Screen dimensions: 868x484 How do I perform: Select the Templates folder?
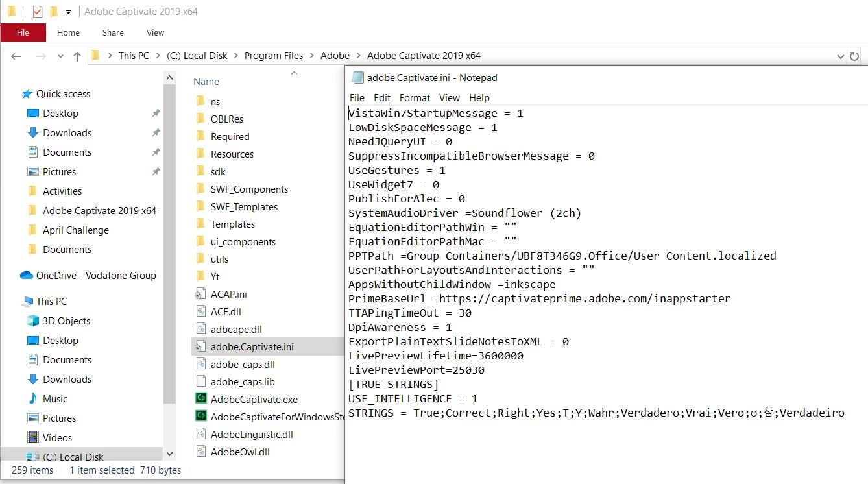[x=232, y=224]
